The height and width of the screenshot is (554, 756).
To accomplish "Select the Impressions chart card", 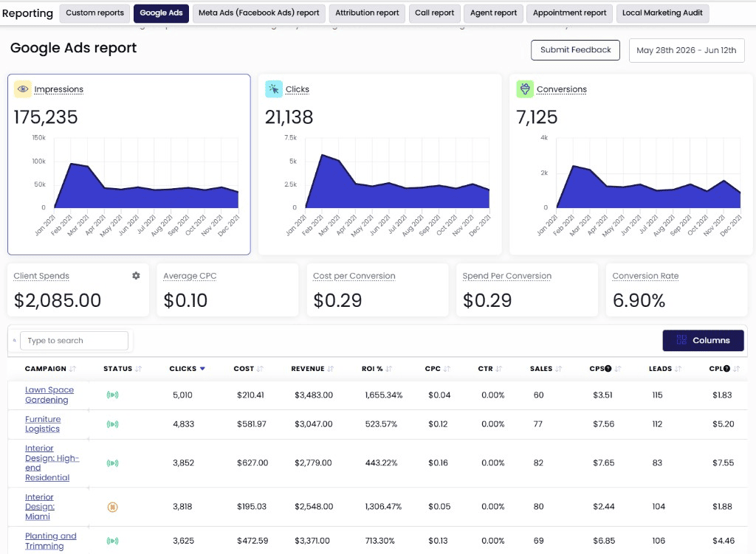I will tap(129, 165).
